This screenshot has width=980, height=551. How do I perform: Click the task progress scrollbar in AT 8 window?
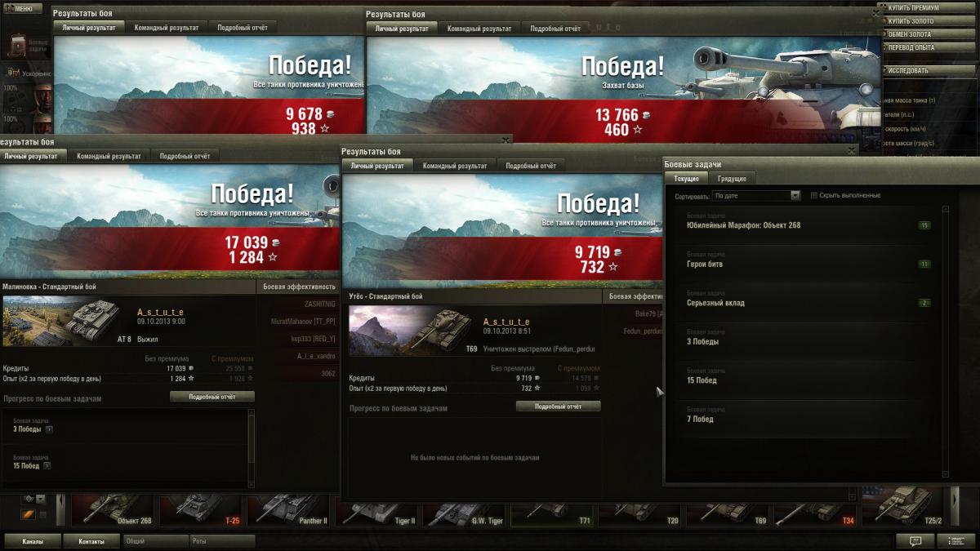point(252,449)
